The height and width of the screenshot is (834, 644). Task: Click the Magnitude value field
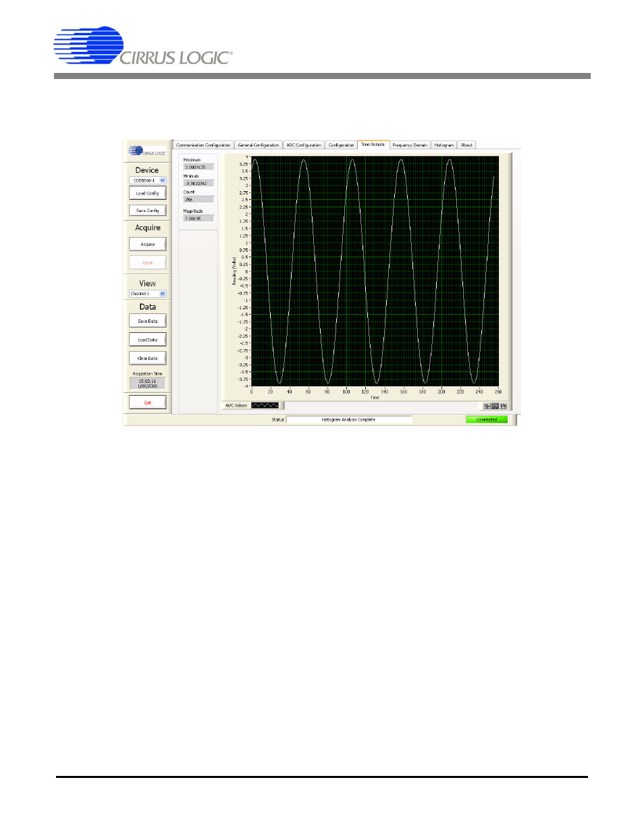coord(198,218)
